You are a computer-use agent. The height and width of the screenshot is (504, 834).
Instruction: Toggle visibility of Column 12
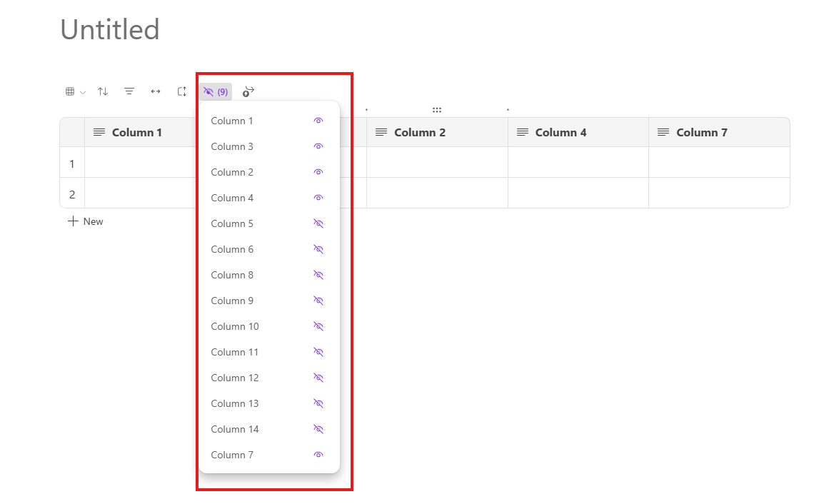(318, 378)
